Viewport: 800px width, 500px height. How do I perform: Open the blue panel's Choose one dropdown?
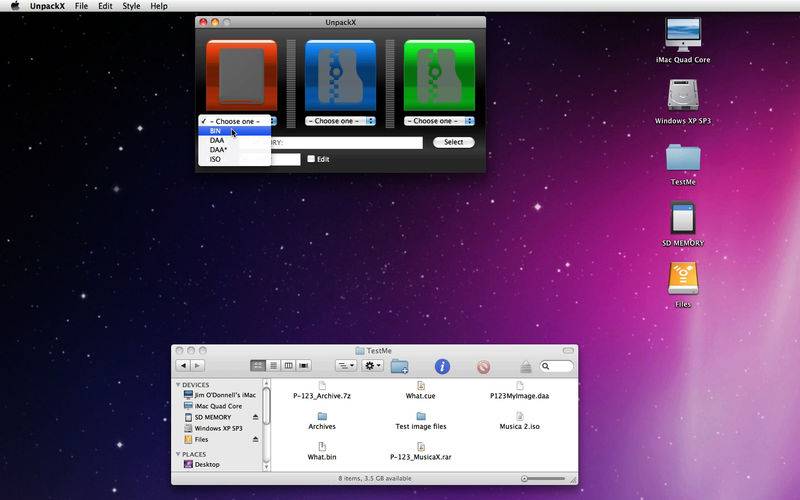pos(340,121)
